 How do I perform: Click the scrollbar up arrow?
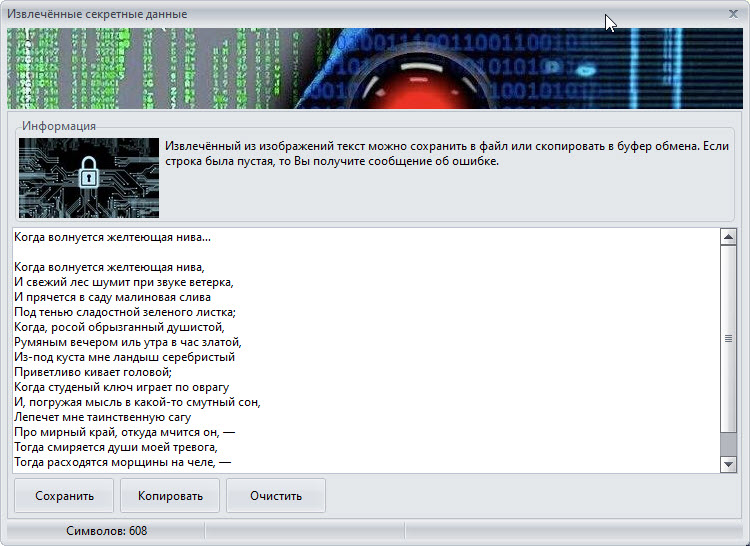728,237
